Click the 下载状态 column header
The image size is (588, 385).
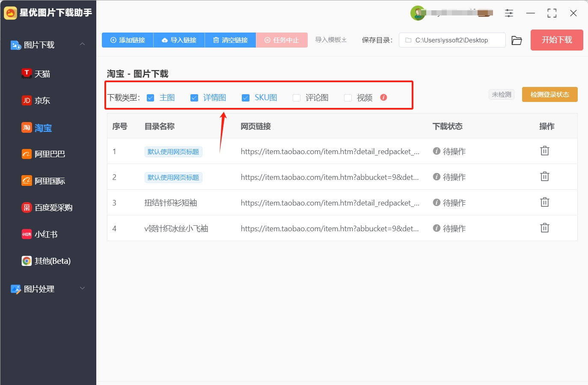448,126
